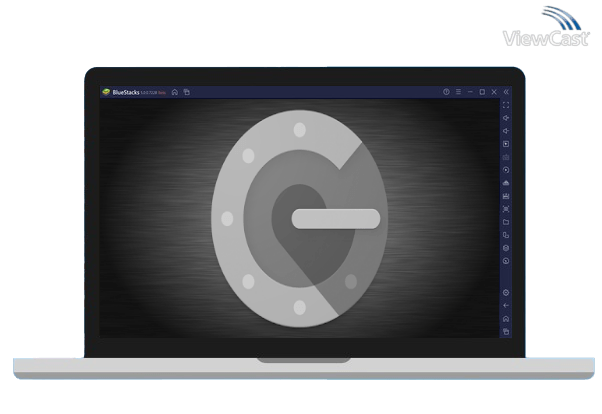Click the cloud-shaped icon in side toolbar
This screenshot has width=602, height=414.
(506, 183)
